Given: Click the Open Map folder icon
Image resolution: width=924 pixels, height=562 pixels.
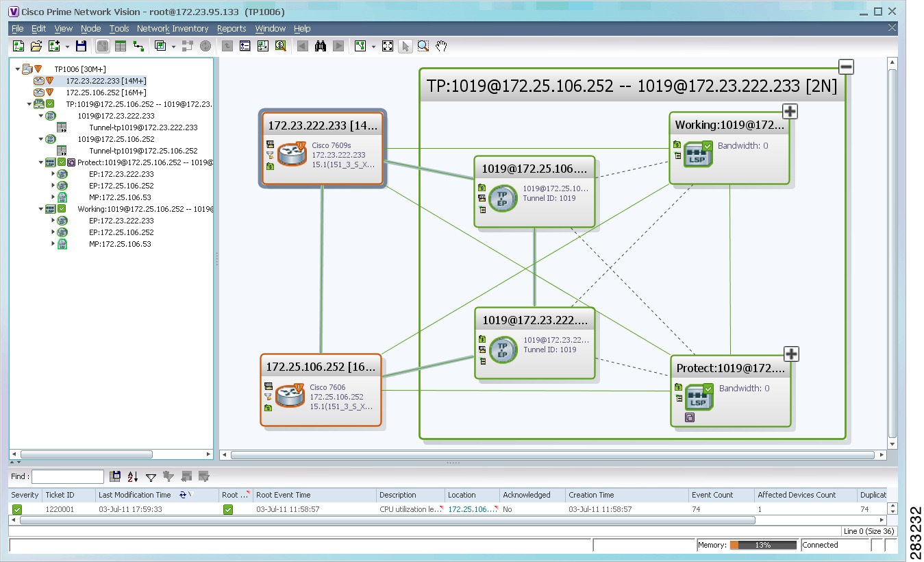Looking at the screenshot, I should pos(36,46).
